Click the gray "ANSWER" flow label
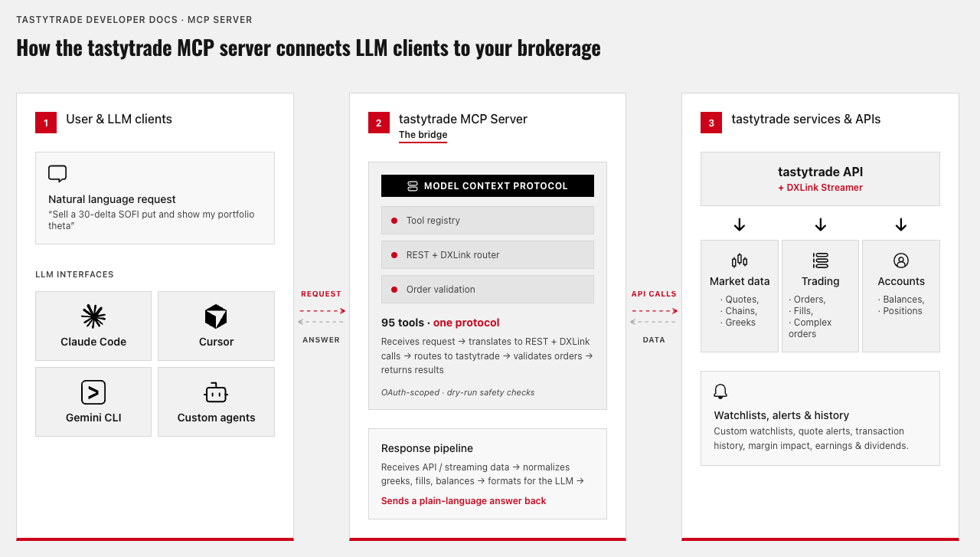The height and width of the screenshot is (557, 980). 321,340
